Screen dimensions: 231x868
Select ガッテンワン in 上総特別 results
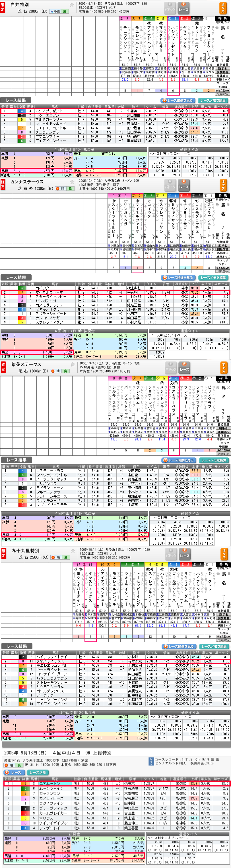(x=49, y=793)
